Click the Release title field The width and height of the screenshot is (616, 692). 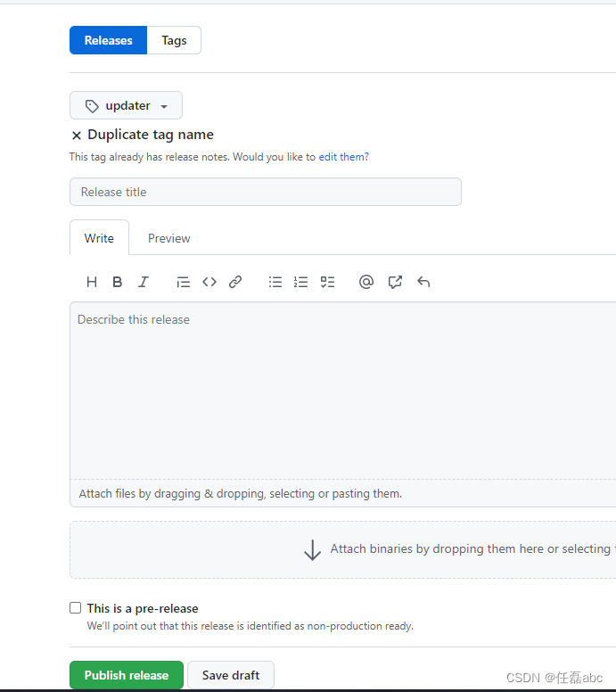pyautogui.click(x=265, y=192)
